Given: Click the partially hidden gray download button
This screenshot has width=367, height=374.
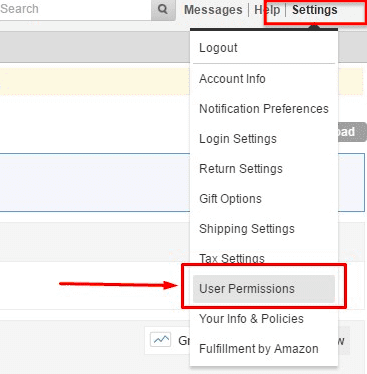Looking at the screenshot, I should coord(352,132).
